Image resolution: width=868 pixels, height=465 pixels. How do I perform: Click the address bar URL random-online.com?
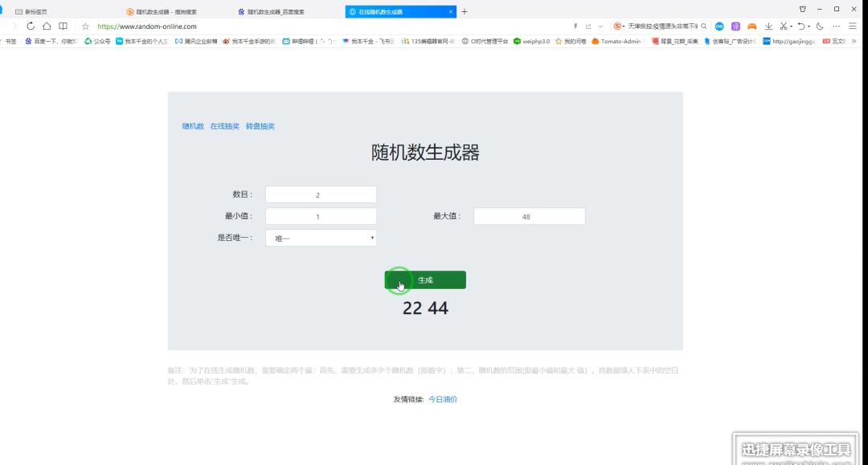(x=147, y=26)
